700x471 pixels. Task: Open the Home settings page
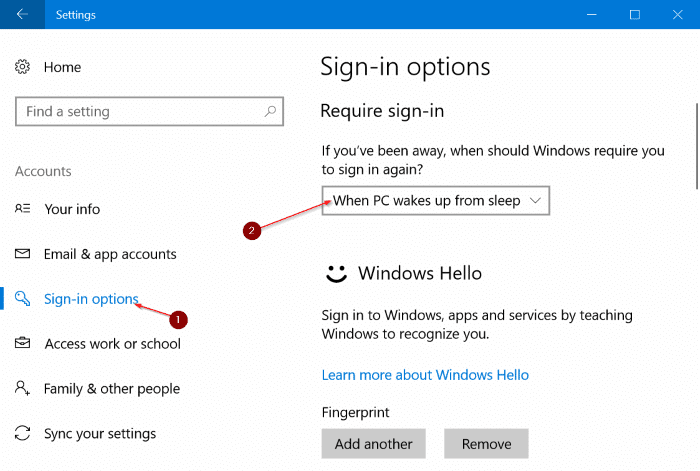coord(62,67)
